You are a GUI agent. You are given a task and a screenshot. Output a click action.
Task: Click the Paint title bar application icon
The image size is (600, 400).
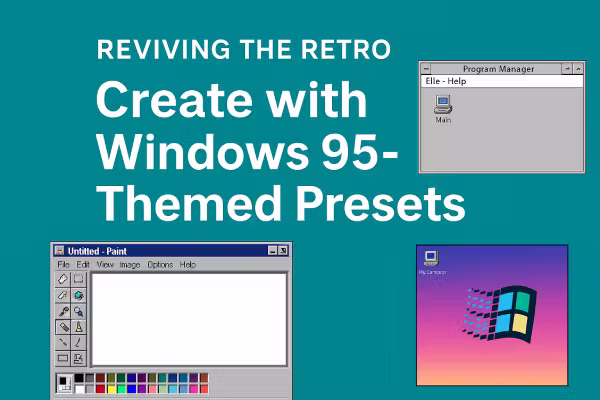[59, 251]
